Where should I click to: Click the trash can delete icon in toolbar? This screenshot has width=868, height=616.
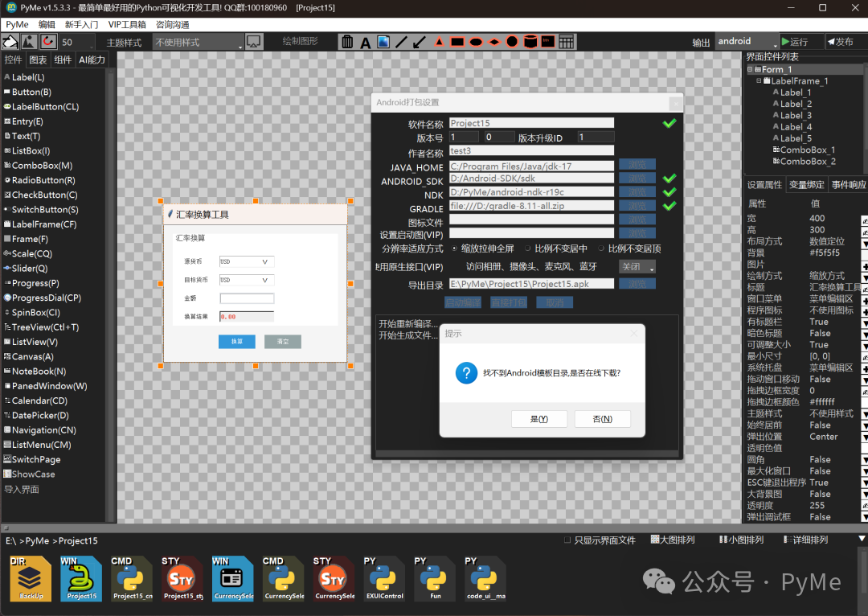[x=347, y=42]
